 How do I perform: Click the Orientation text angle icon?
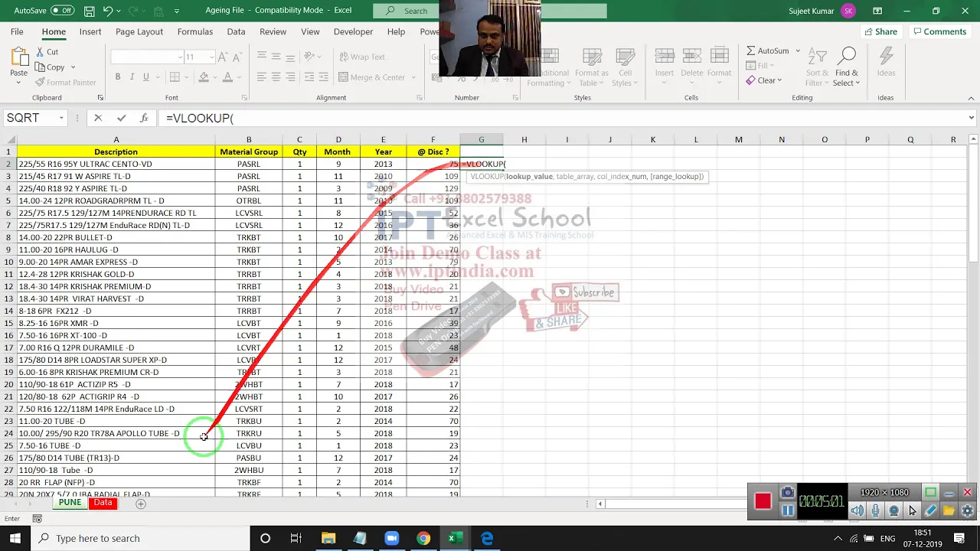coord(309,57)
